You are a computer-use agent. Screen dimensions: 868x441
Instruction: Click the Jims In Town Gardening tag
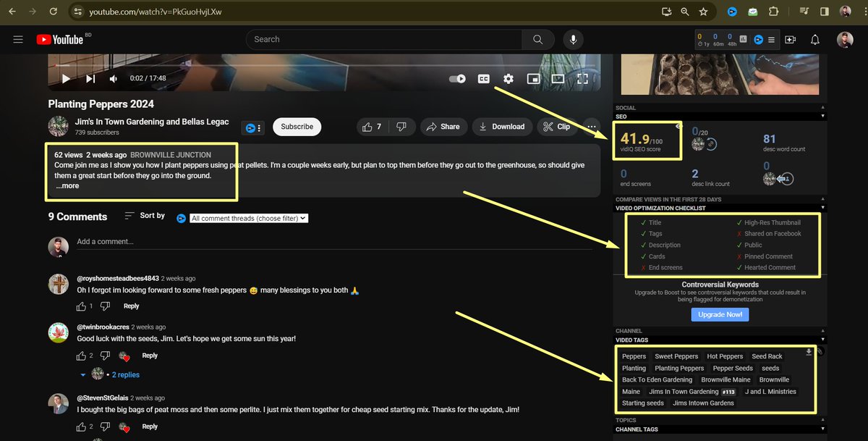(x=684, y=392)
